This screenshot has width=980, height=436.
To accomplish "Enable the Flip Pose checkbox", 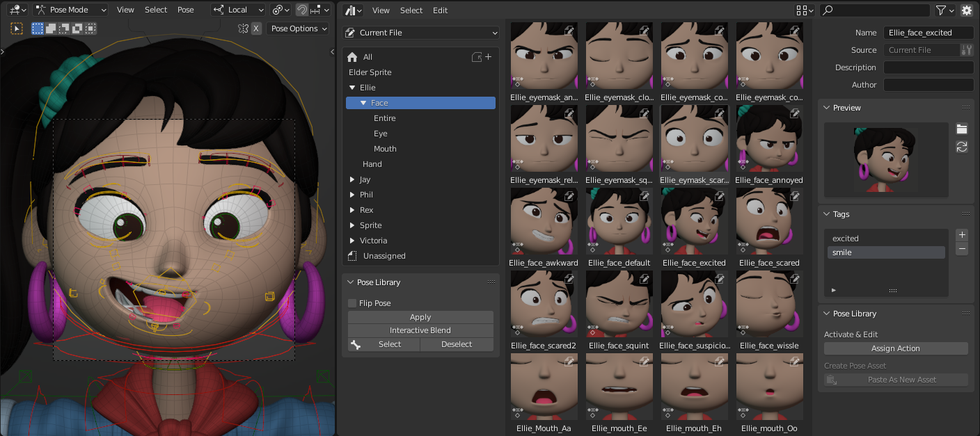I will tap(351, 303).
